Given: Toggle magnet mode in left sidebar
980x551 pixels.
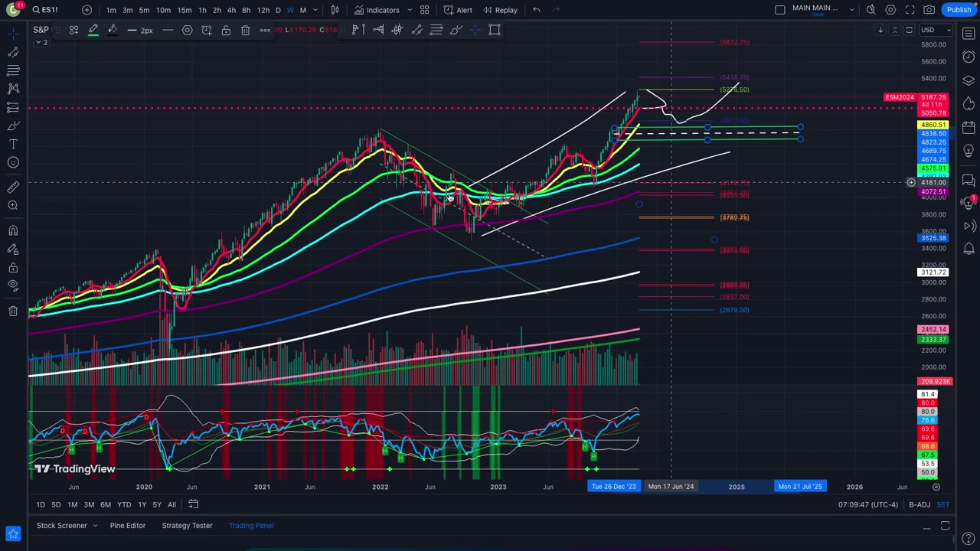Looking at the screenshot, I should click(13, 230).
